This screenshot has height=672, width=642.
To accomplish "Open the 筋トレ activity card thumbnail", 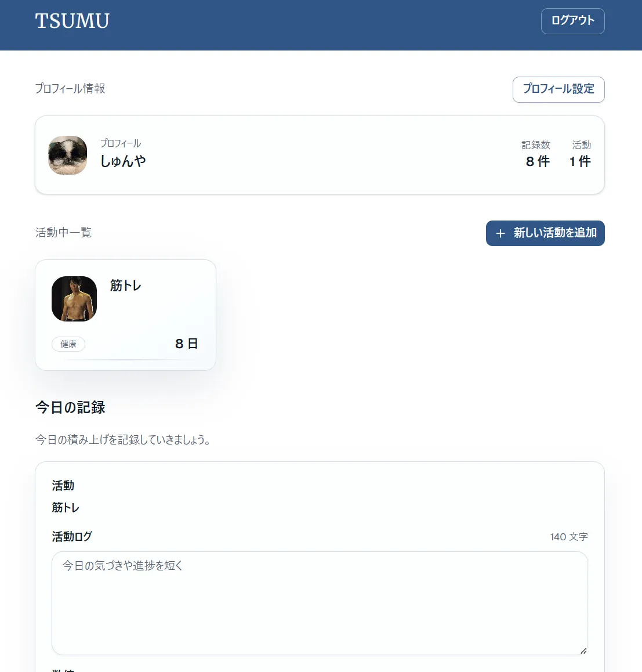I will tap(74, 299).
